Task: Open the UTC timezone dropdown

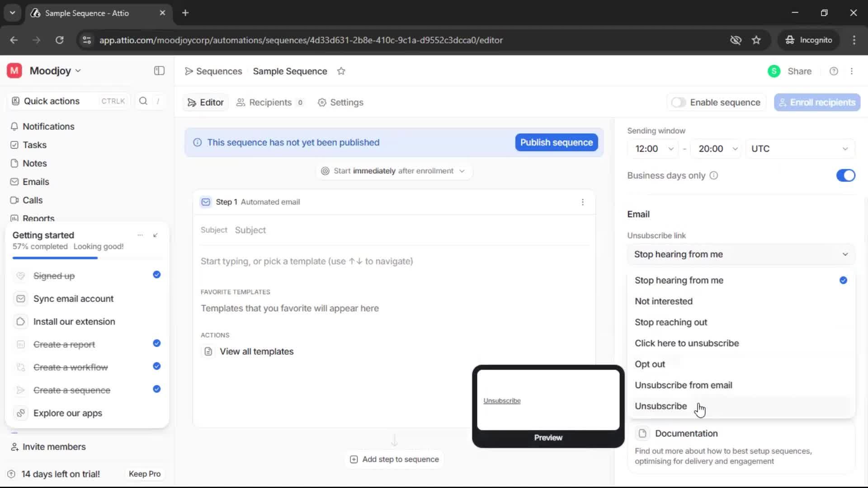Action: coord(799,148)
